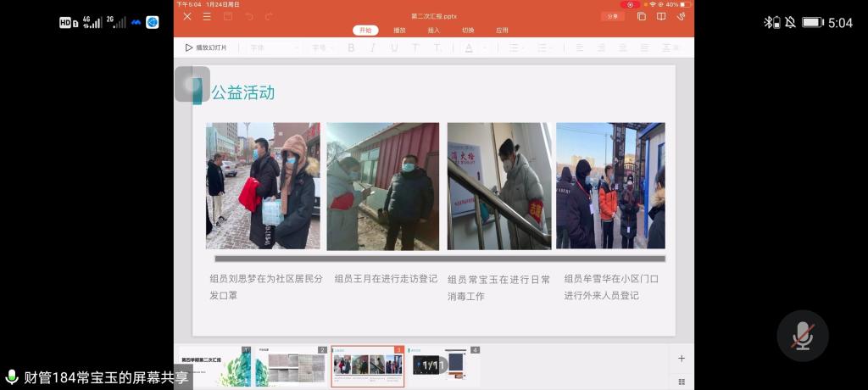
Task: Click the screen recording indicator pill
Action: coord(630,4)
